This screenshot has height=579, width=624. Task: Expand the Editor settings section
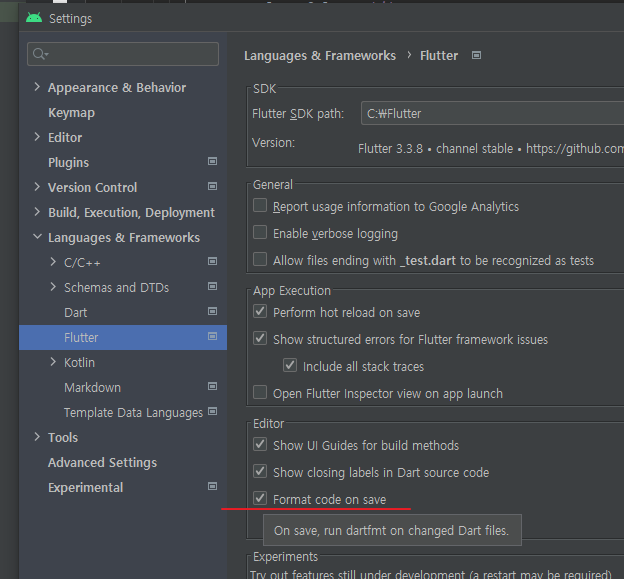coord(37,137)
